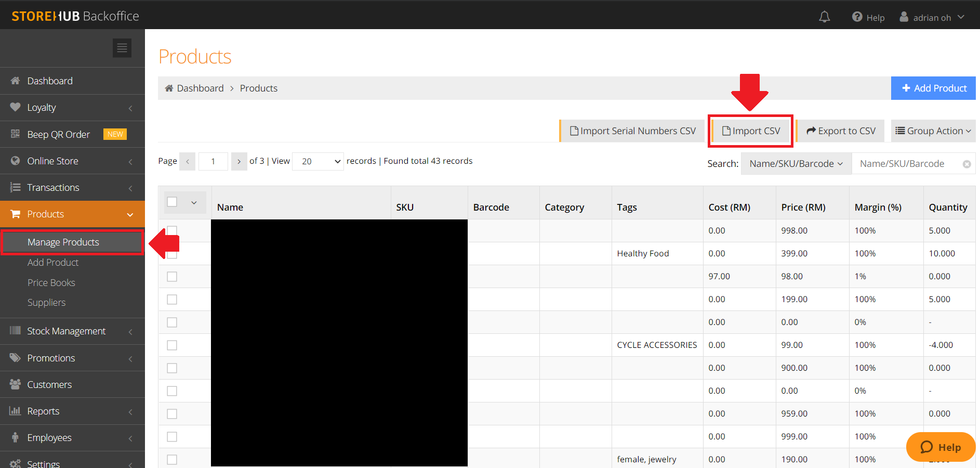The width and height of the screenshot is (980, 468).
Task: Click the user avatar icon for adrian oh
Action: (904, 17)
